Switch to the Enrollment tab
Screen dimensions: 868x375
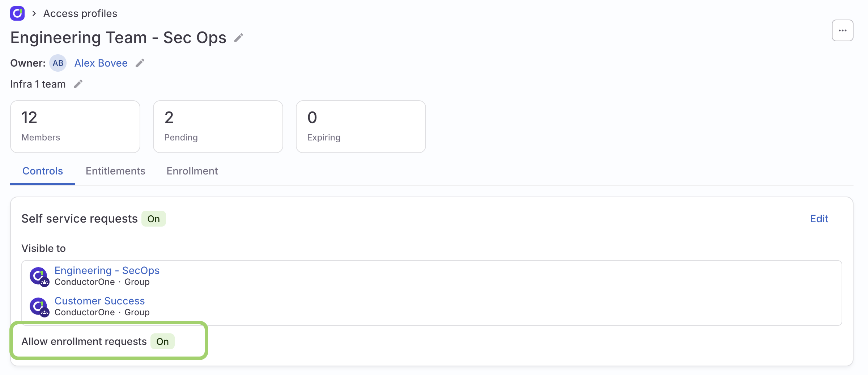[x=192, y=171]
